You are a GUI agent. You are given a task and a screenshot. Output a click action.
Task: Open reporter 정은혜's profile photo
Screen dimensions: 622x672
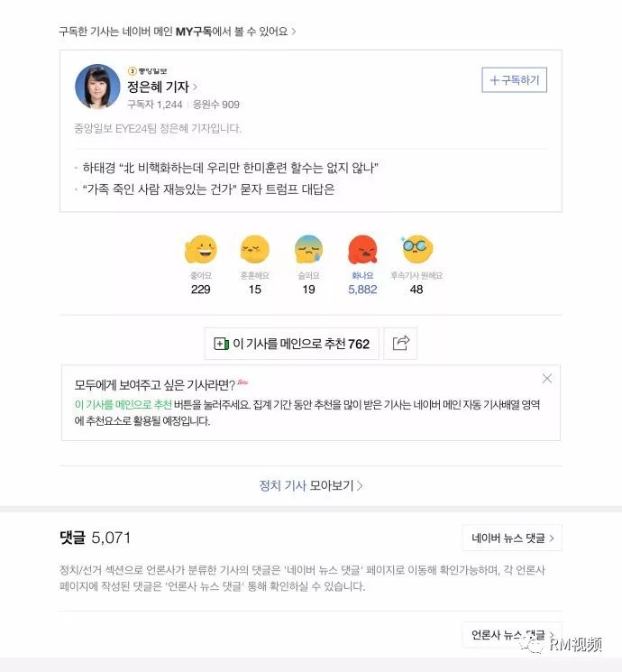point(97,87)
